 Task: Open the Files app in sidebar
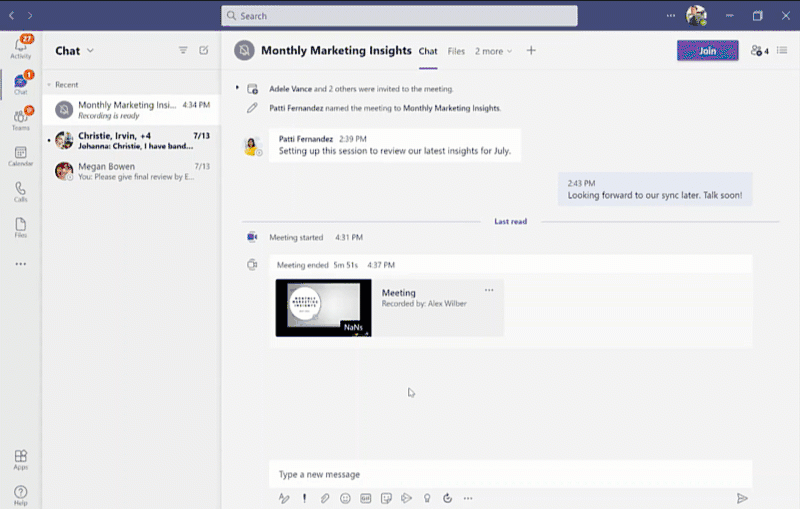click(x=20, y=227)
